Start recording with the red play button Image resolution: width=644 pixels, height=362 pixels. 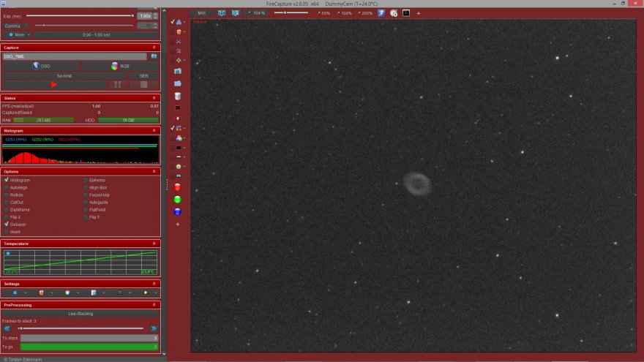point(54,85)
